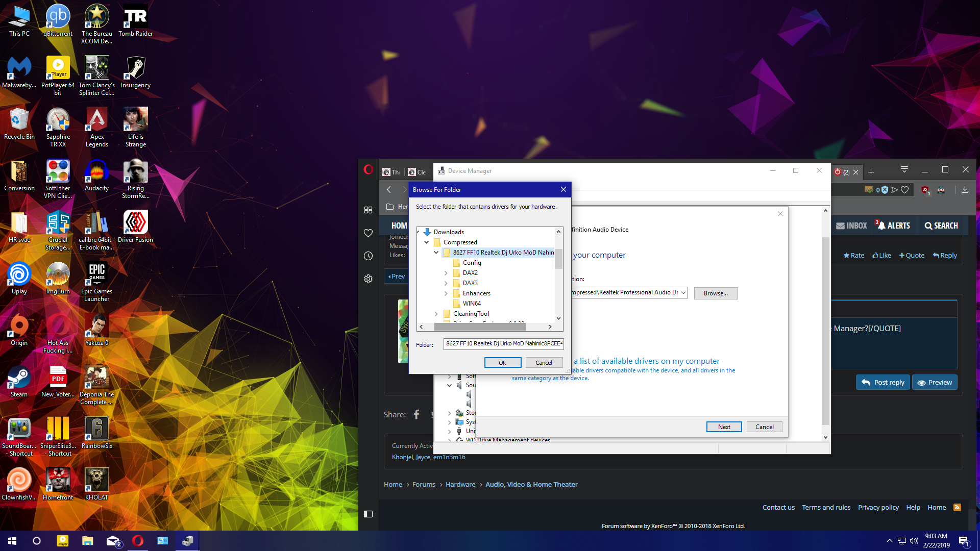Select Driver Fusion desktop icon

(135, 227)
